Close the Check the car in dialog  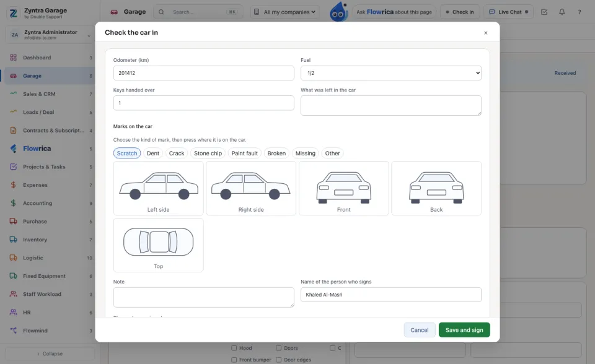point(486,33)
